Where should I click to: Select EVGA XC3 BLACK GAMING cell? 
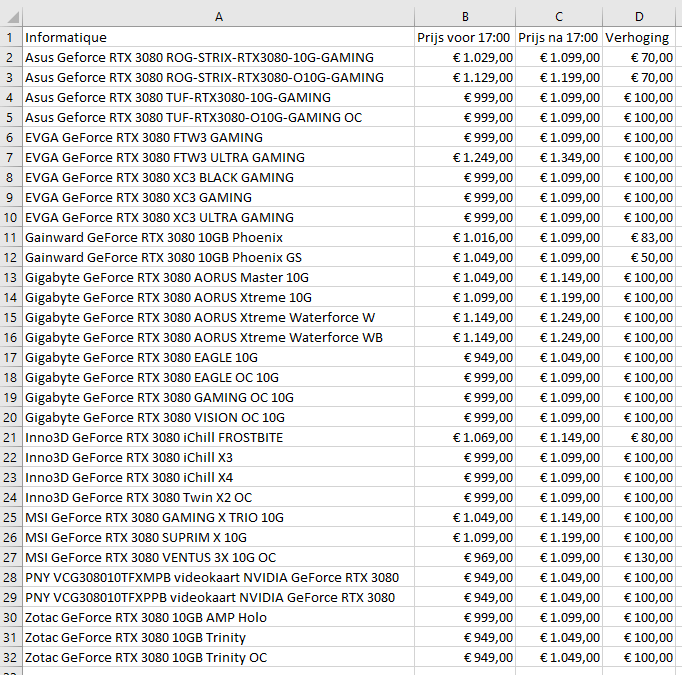click(x=219, y=177)
